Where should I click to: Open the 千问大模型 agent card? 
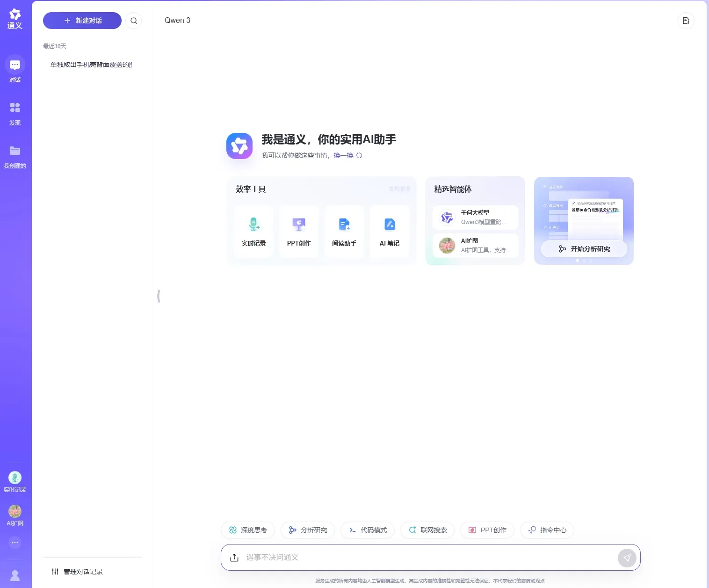pos(476,218)
